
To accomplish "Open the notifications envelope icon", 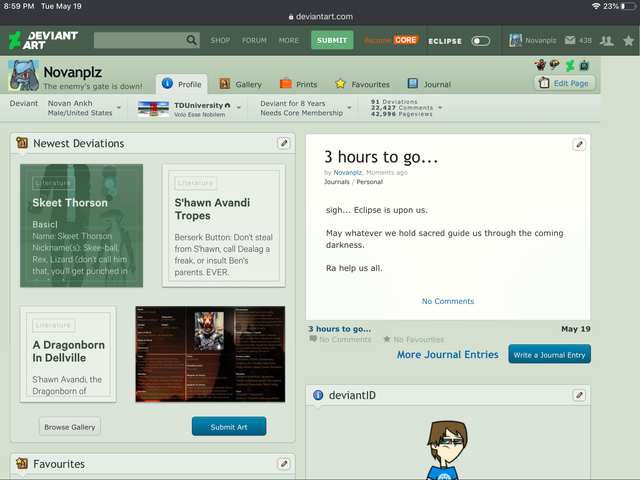I will pyautogui.click(x=570, y=40).
